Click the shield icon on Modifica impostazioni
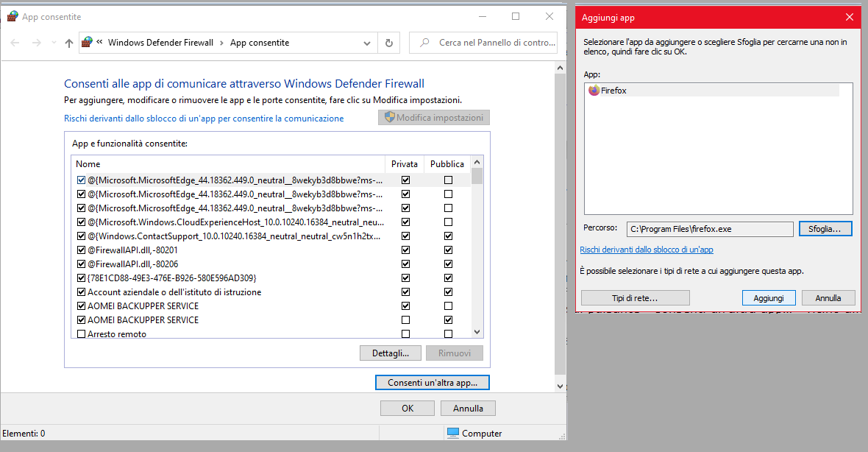Screen dimensions: 868x452 [x=390, y=118]
